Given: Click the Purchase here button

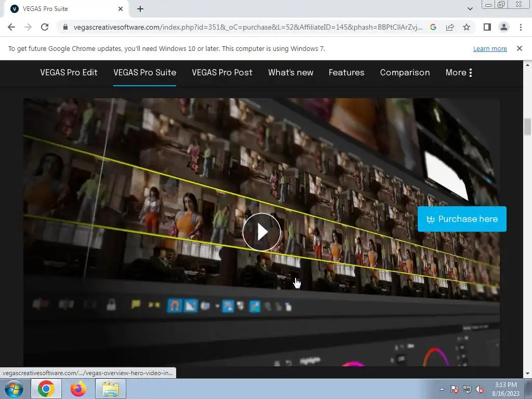Looking at the screenshot, I should [x=462, y=219].
